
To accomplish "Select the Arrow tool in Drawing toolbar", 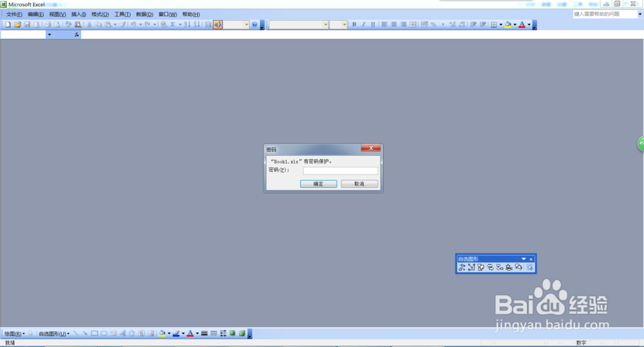I will click(85, 333).
